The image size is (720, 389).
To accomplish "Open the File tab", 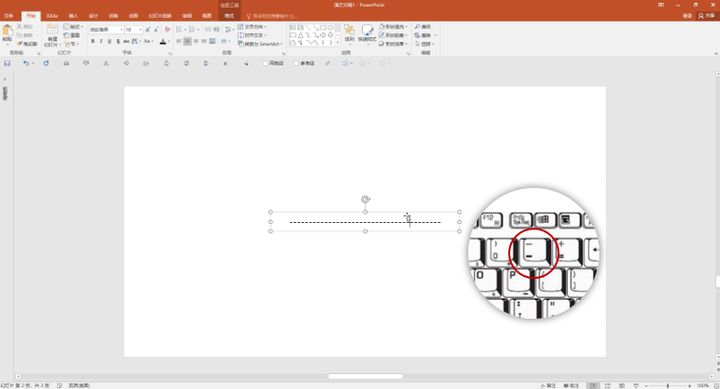I will click(9, 16).
